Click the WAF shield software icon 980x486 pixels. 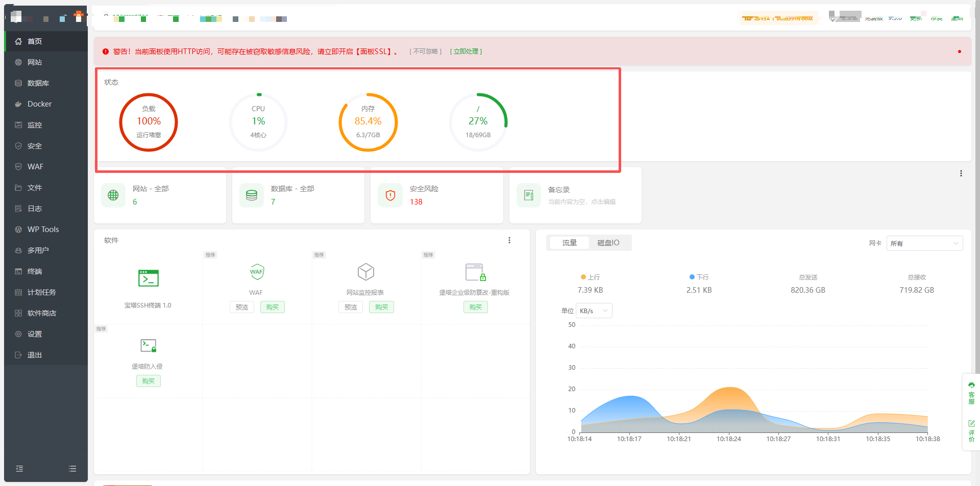click(257, 272)
